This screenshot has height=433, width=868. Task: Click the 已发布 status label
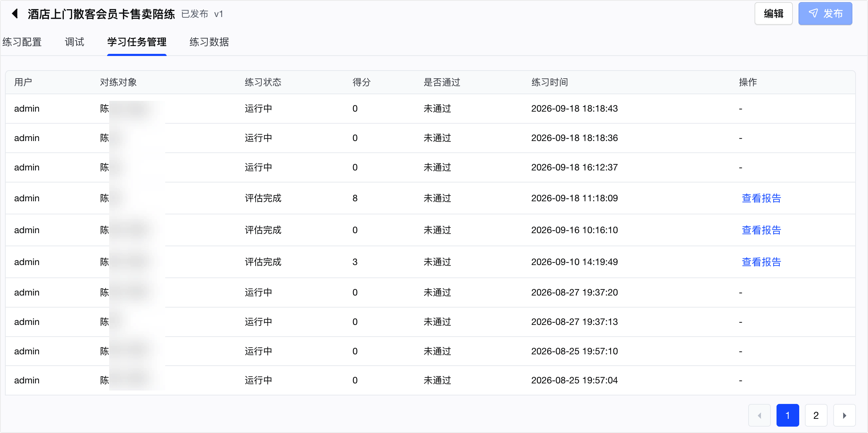[195, 14]
